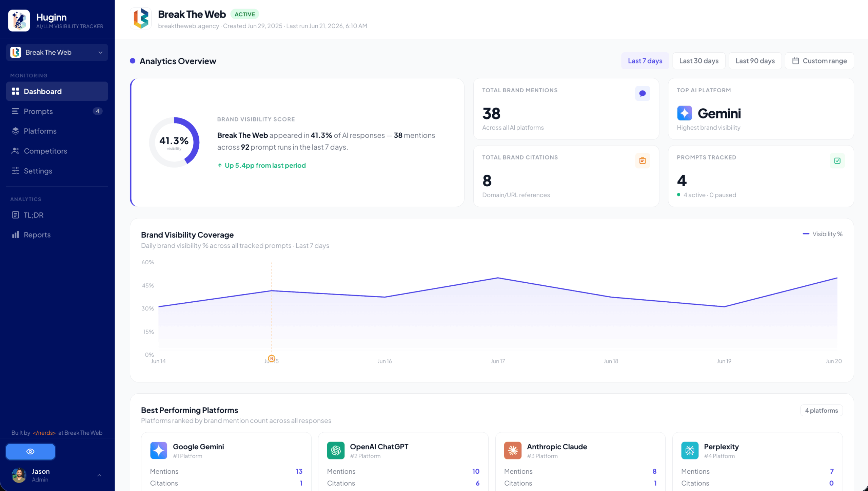Screen dimensions: 868x491
Task: Click the TL;DR document icon in sidebar
Action: click(15, 215)
